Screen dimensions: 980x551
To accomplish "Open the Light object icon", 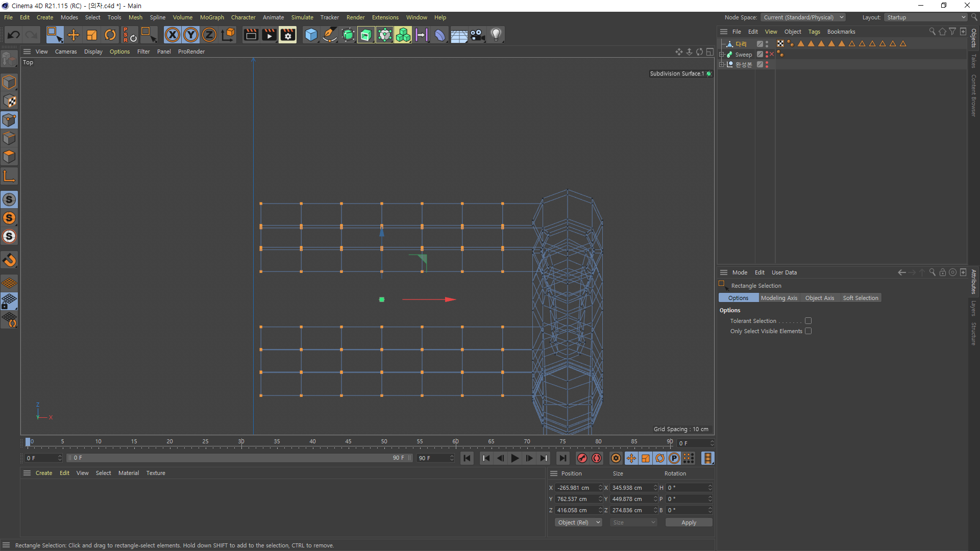I will coord(496,35).
